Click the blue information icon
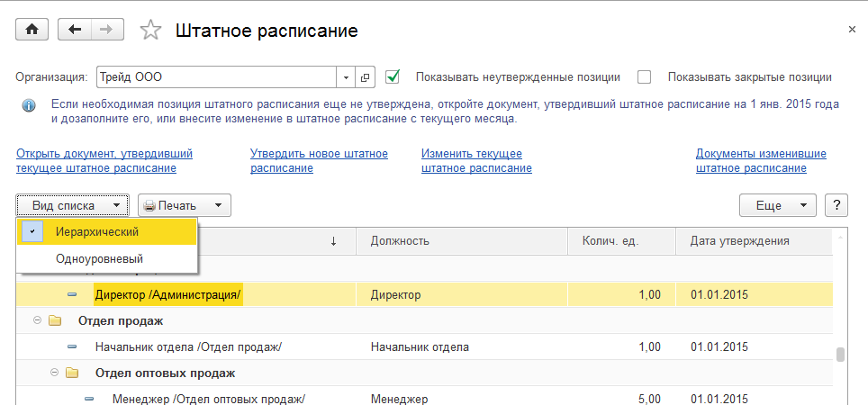 (x=29, y=105)
